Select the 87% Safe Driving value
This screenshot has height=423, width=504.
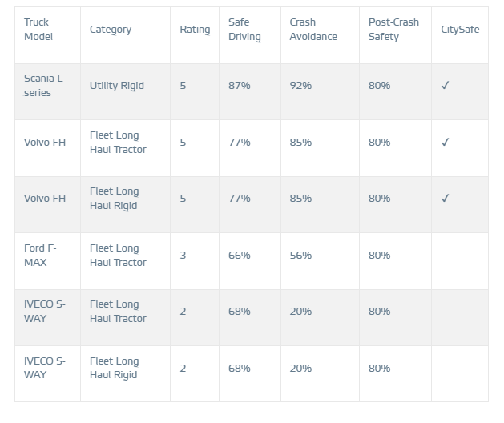[x=240, y=86]
